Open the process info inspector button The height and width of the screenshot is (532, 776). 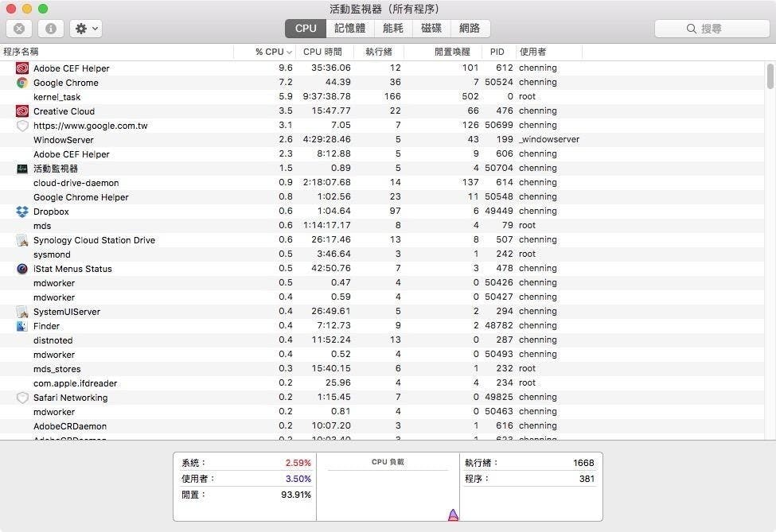tap(50, 29)
